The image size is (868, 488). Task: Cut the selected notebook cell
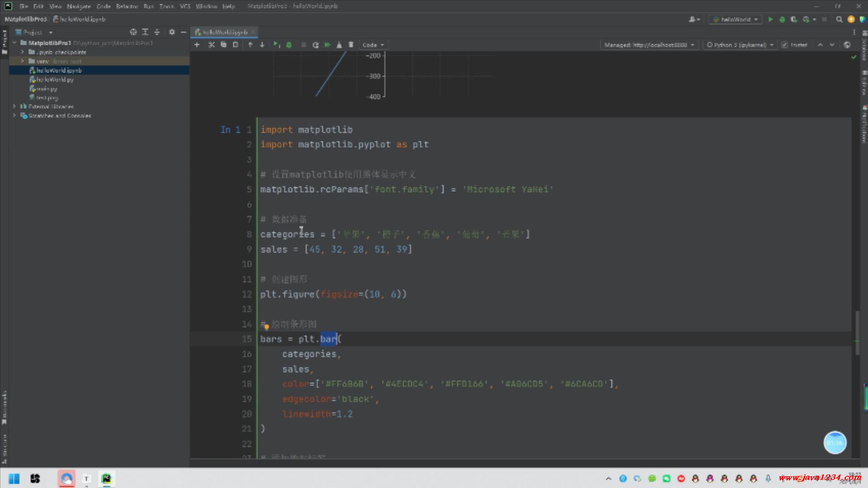click(211, 45)
